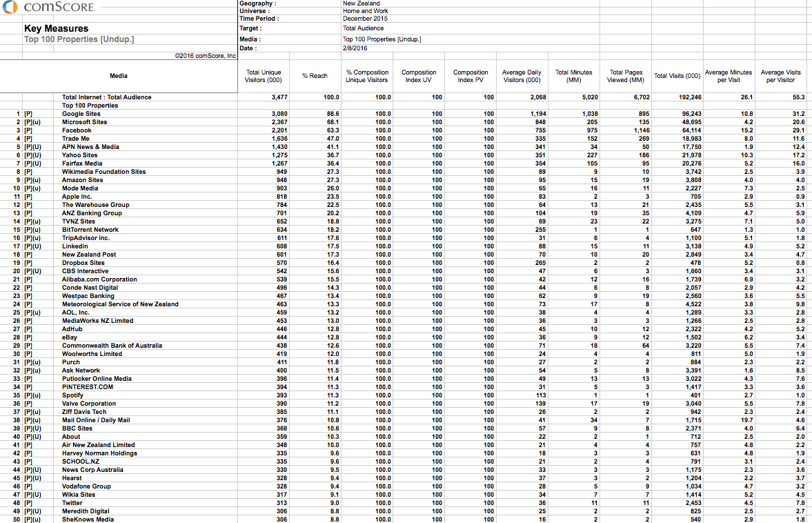Select the Home and Work universe value
The height and width of the screenshot is (523, 812).
click(365, 11)
